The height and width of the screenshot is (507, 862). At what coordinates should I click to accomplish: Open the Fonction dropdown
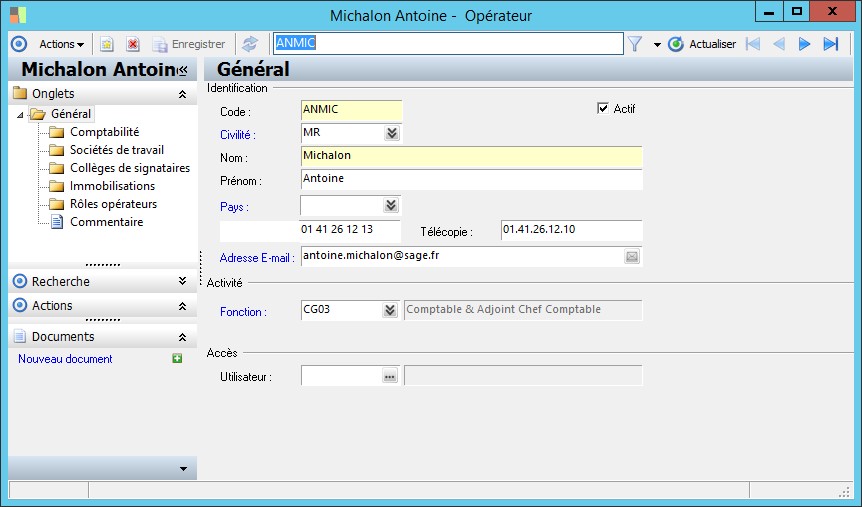click(x=391, y=310)
